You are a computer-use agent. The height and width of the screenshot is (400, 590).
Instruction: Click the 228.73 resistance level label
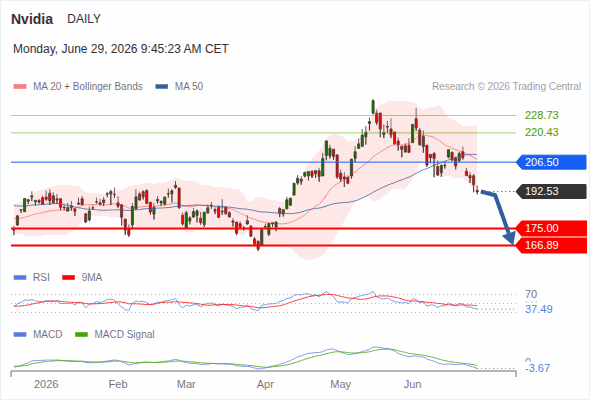[x=541, y=115]
